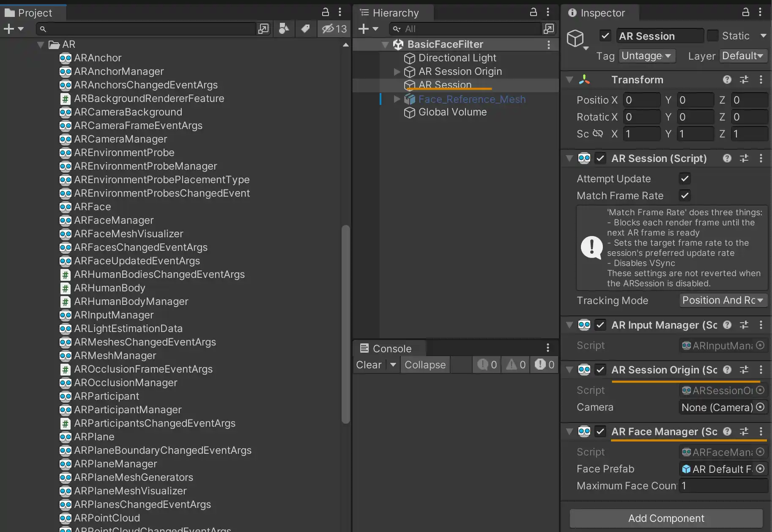772x532 pixels.
Task: Click Search by Type icon in Project
Action: click(x=284, y=29)
